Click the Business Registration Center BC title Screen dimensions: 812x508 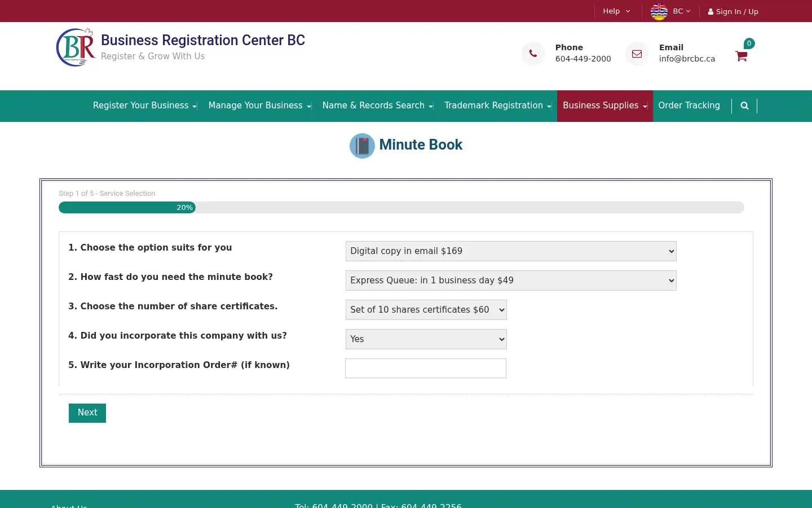point(203,40)
